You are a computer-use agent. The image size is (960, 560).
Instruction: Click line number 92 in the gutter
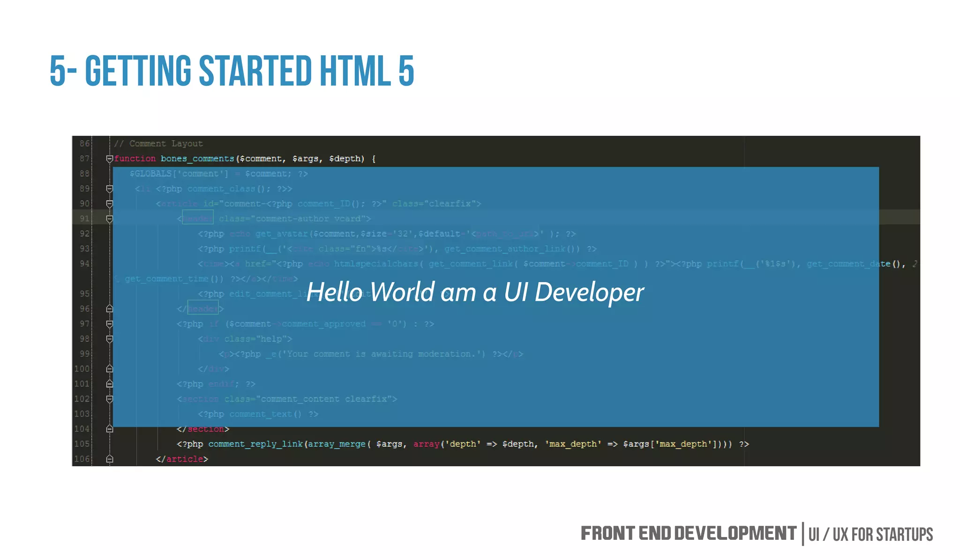[x=84, y=233]
